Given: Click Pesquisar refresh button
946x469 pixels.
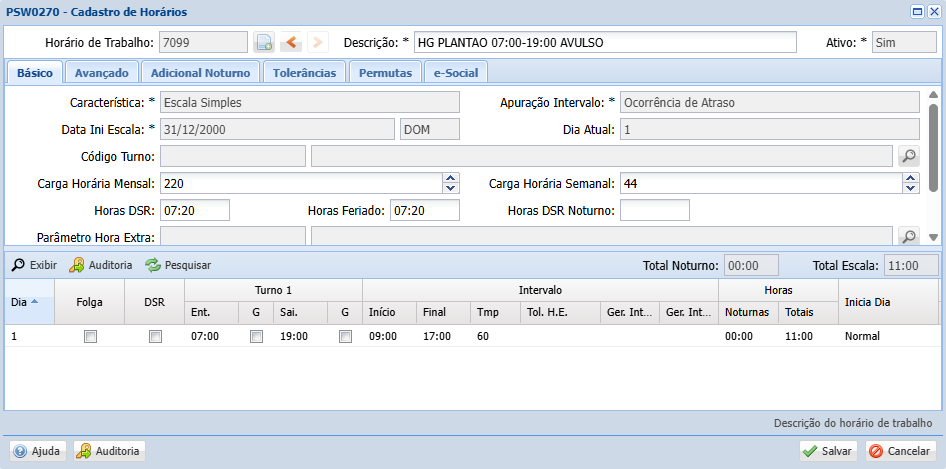Looking at the screenshot, I should [x=179, y=265].
